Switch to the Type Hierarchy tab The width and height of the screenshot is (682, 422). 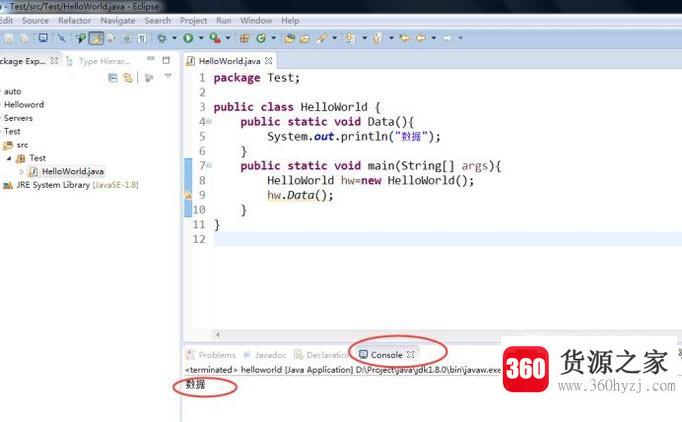pos(99,61)
